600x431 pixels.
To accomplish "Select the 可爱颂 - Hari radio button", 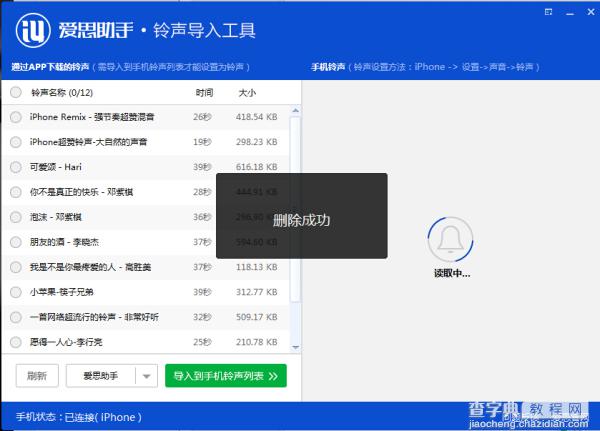I will tap(16, 167).
